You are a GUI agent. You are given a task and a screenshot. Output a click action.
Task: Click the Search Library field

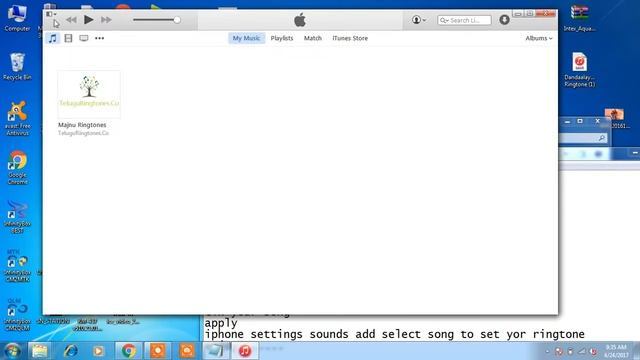point(464,20)
